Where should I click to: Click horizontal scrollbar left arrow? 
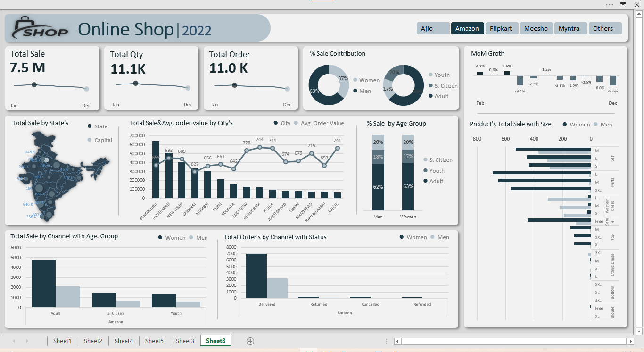[x=398, y=341]
